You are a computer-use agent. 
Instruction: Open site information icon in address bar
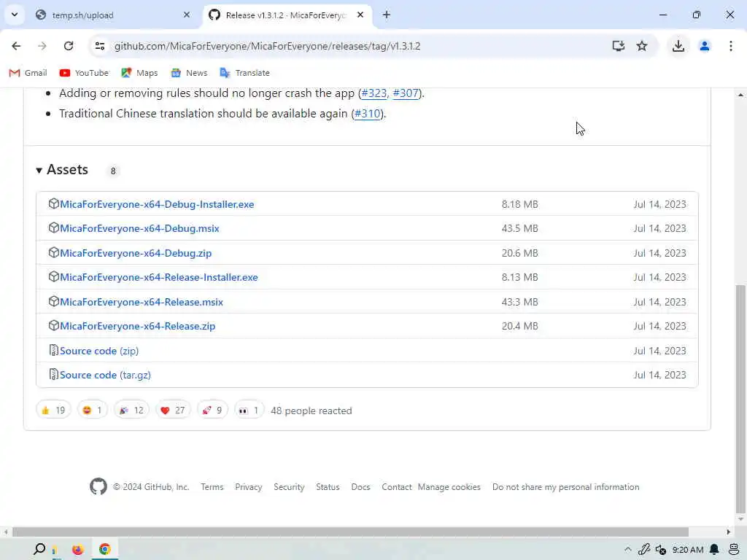pos(100,46)
